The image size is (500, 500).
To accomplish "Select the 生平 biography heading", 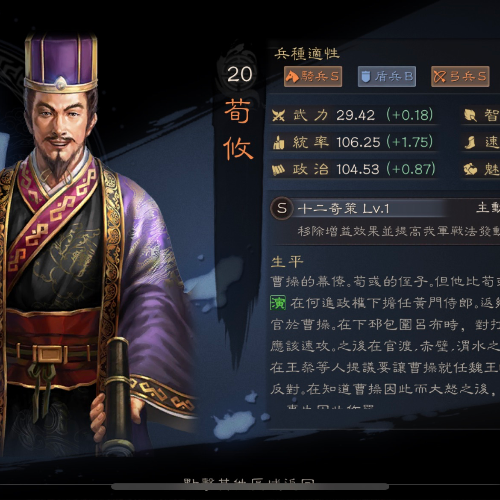I will 287,262.
